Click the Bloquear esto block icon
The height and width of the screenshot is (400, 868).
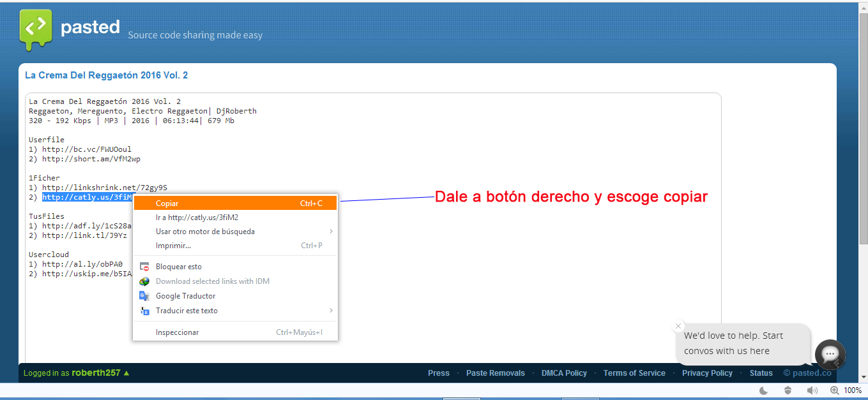(x=145, y=266)
